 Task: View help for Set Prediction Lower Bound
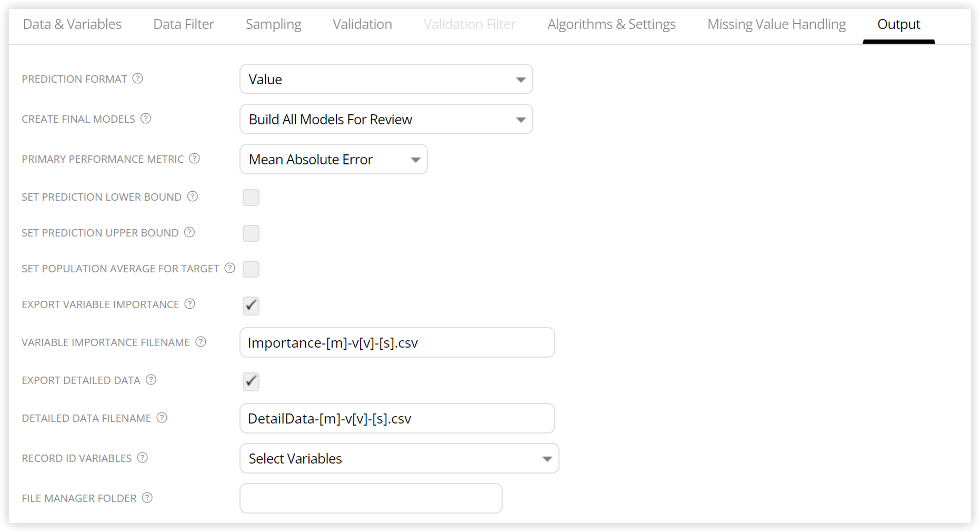pos(193,196)
